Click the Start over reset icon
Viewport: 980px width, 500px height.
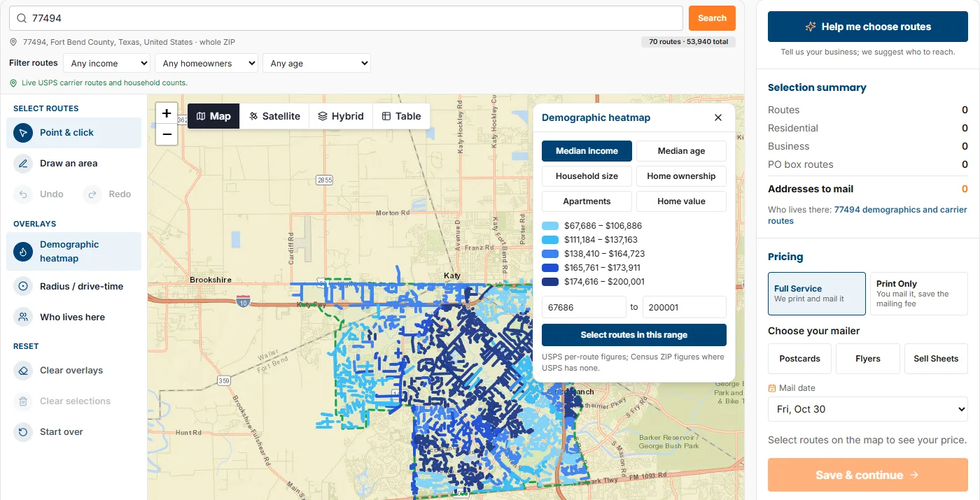(23, 432)
